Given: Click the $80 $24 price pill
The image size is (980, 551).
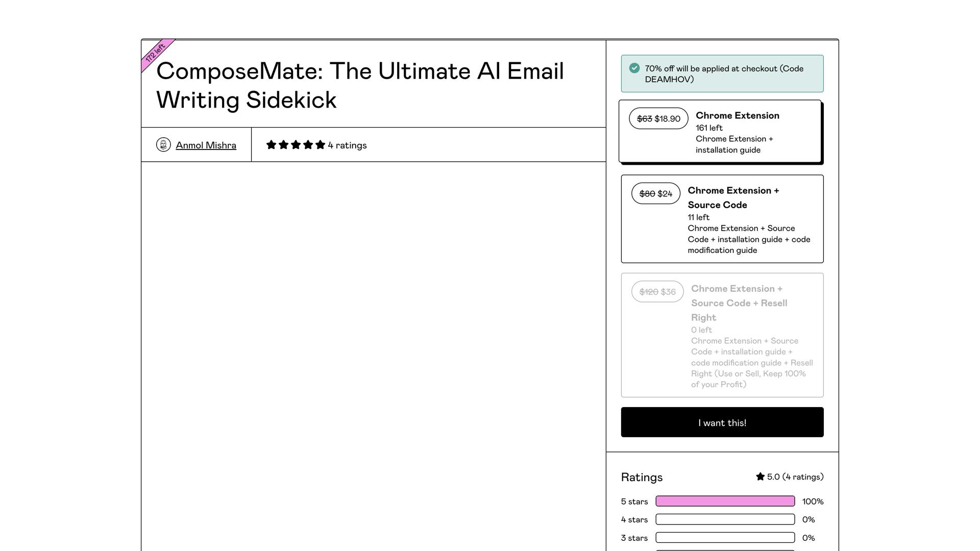Looking at the screenshot, I should [655, 194].
